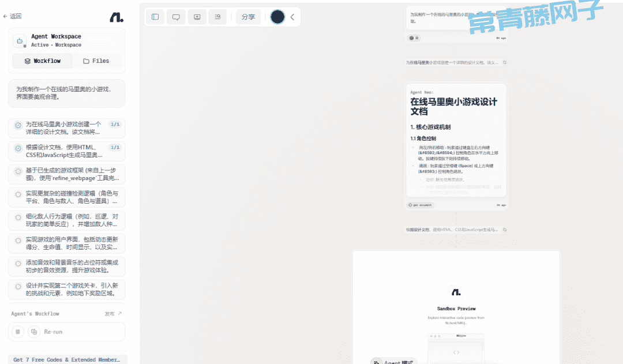The height and width of the screenshot is (364, 623).
Task: Open the step 根据设计文档，使用HTML、CSS和JavaScript
Action: point(67,151)
